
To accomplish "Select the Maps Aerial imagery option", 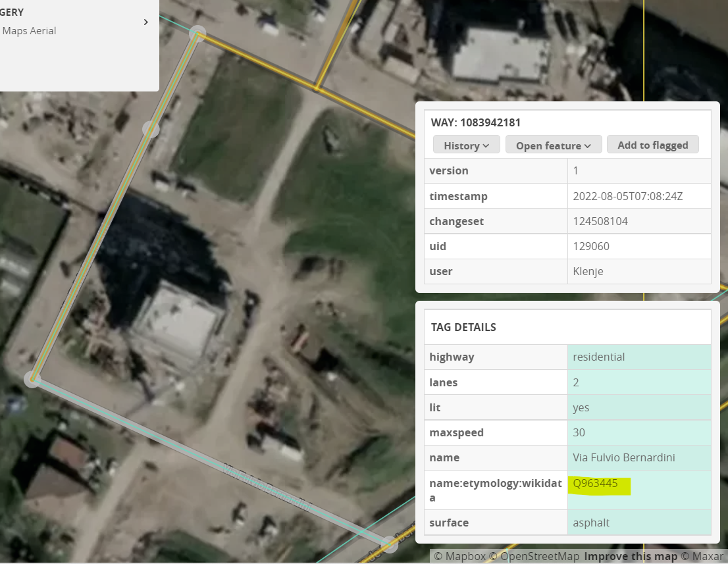I will click(x=29, y=30).
